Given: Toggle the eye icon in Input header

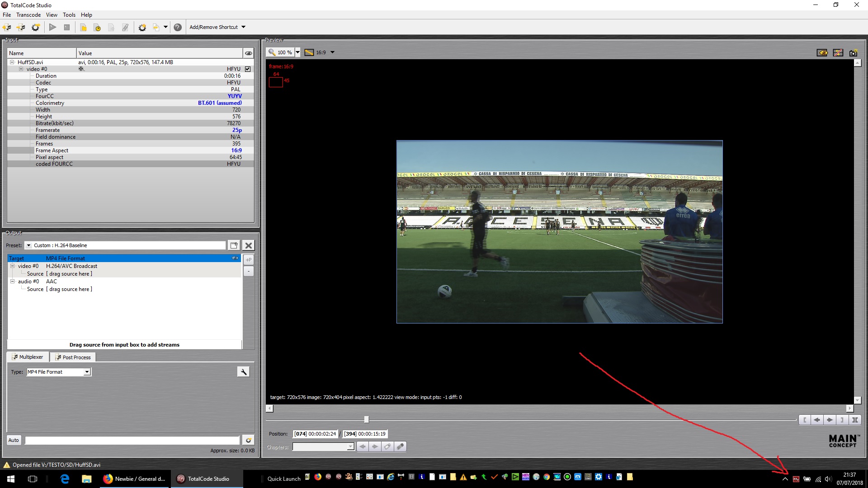Looking at the screenshot, I should pos(248,53).
